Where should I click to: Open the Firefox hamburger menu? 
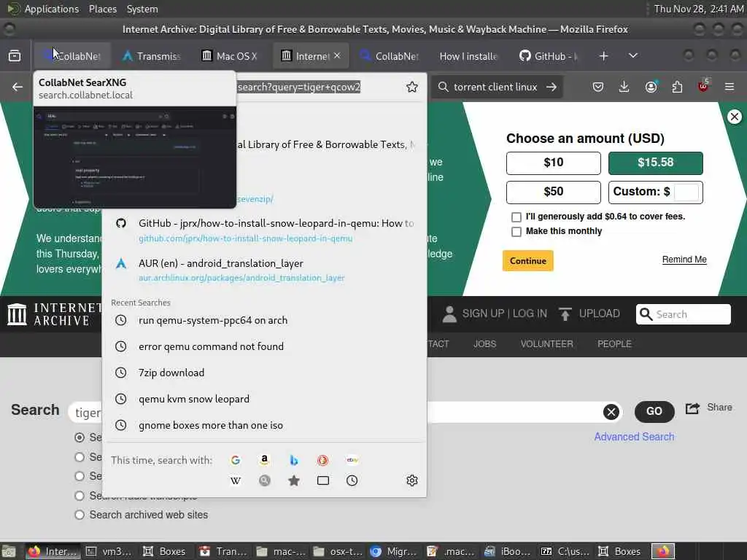pyautogui.click(x=729, y=87)
